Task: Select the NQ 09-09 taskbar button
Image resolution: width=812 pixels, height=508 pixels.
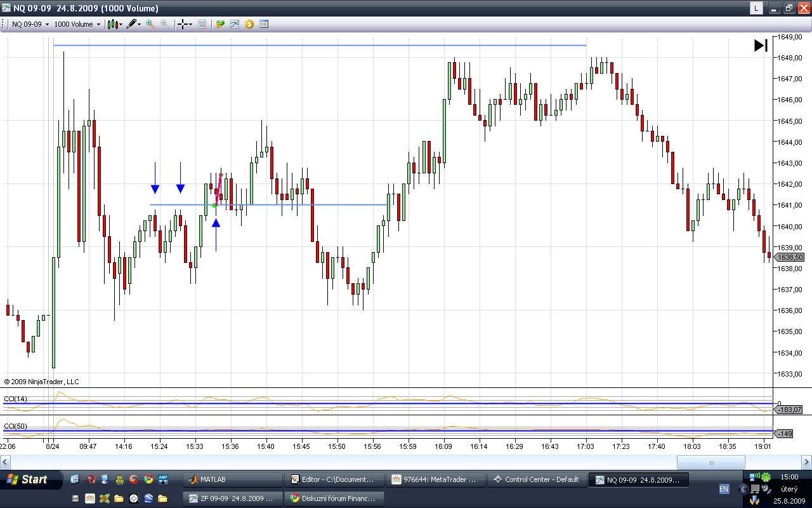Action: click(640, 479)
